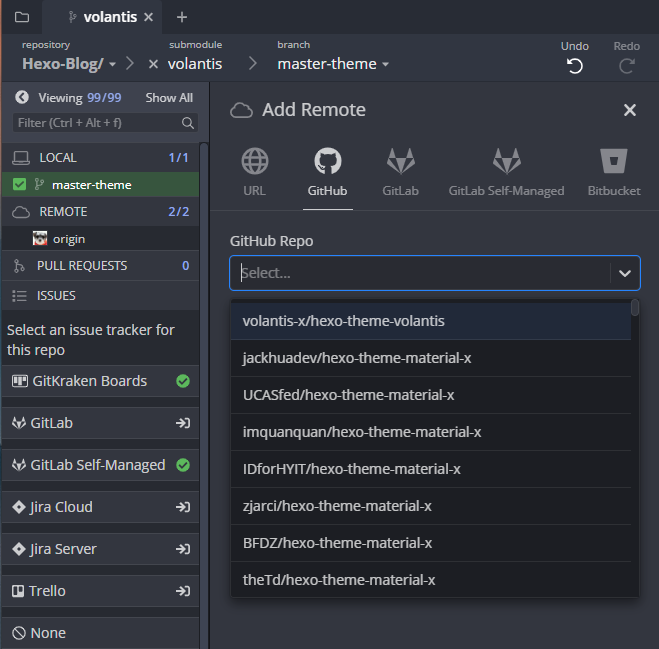Select GitKraken Boards issue tracker

[100, 381]
